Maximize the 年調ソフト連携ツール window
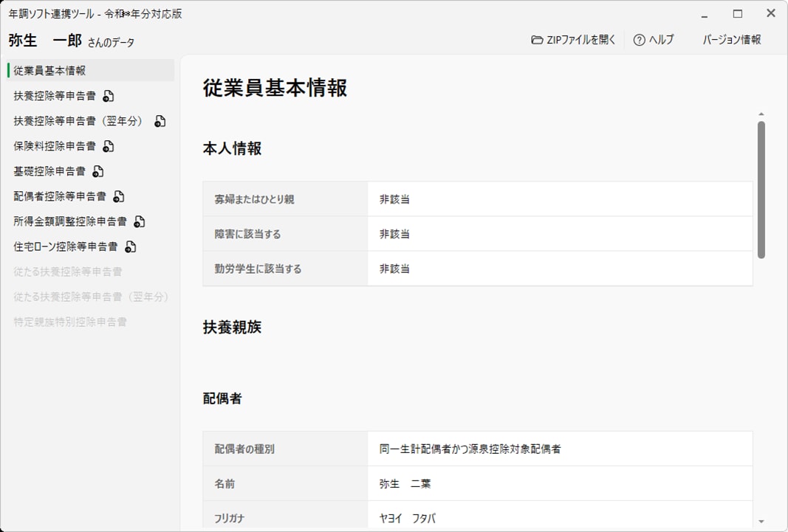 pyautogui.click(x=737, y=13)
